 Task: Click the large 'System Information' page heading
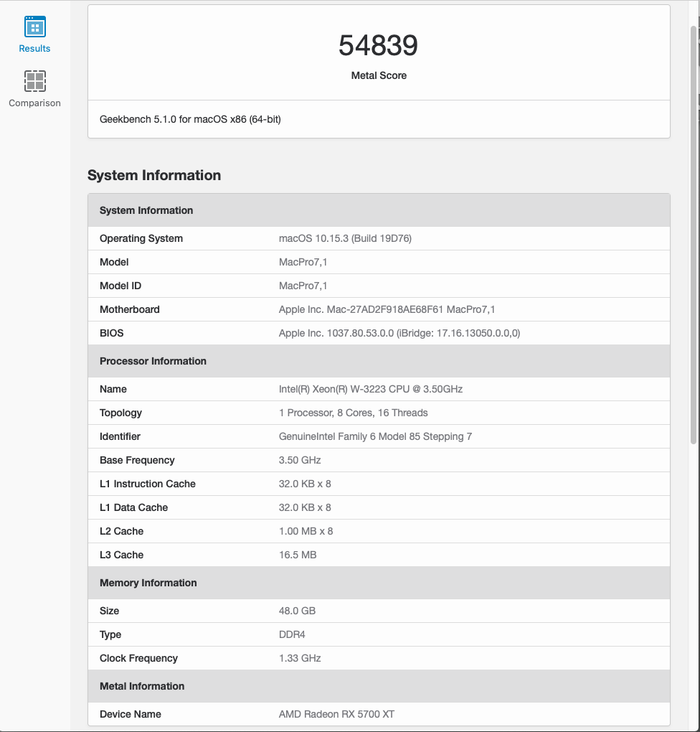pyautogui.click(x=154, y=176)
